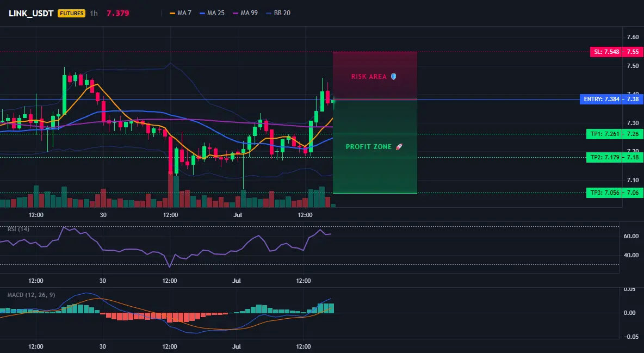Click the LINK_USDT symbol name

pyautogui.click(x=31, y=13)
